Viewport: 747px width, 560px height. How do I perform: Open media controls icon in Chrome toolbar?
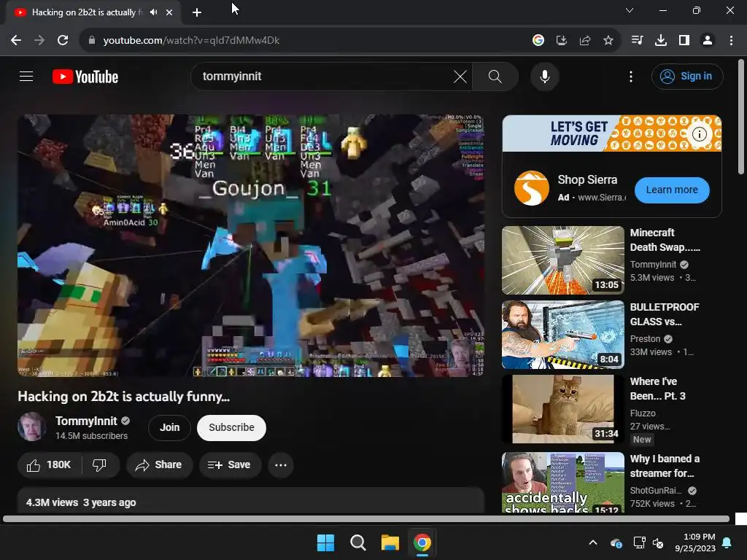[637, 41]
